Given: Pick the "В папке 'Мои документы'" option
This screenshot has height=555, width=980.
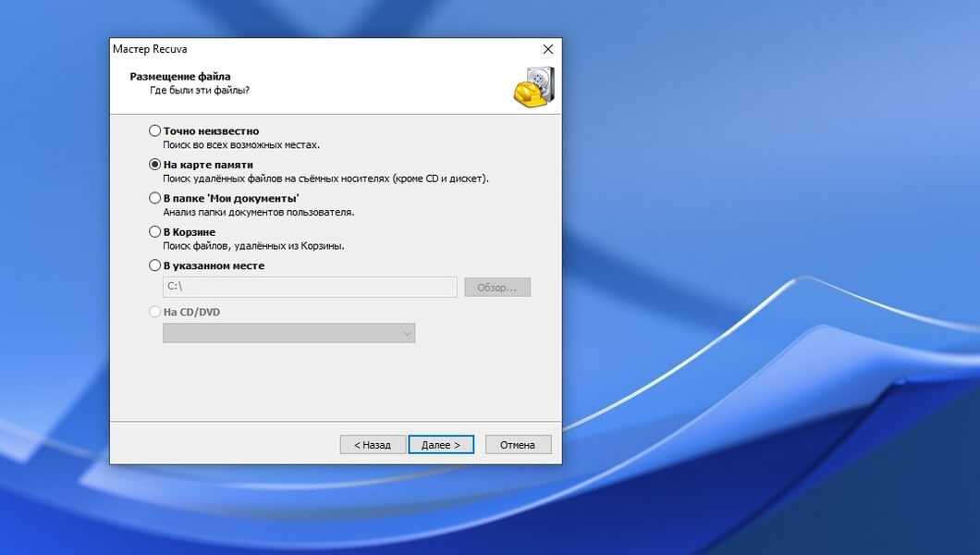Looking at the screenshot, I should (x=154, y=198).
